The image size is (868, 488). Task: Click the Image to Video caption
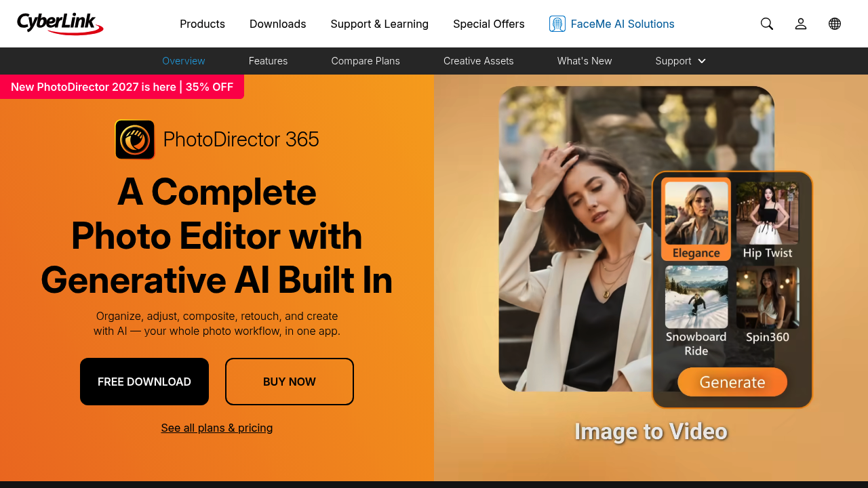651,432
